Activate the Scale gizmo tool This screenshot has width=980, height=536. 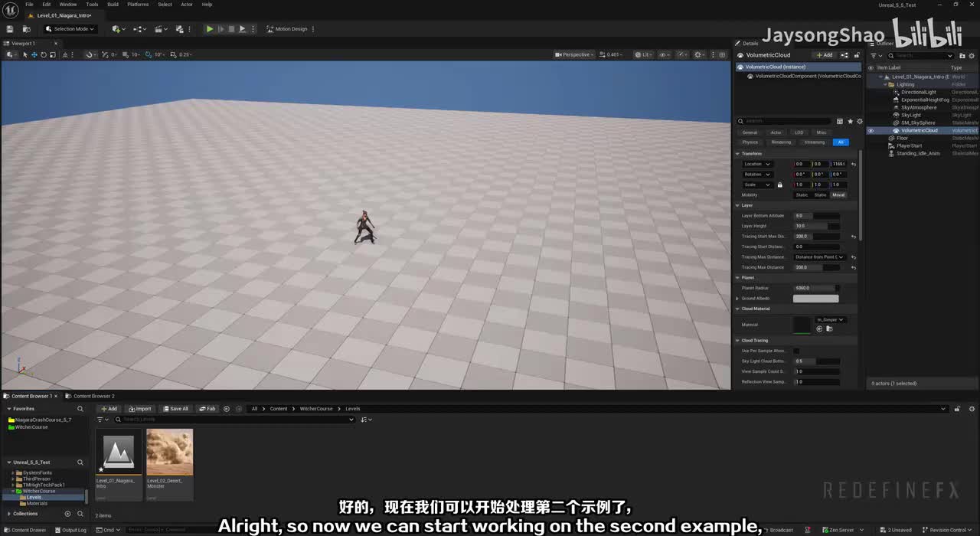[x=52, y=54]
